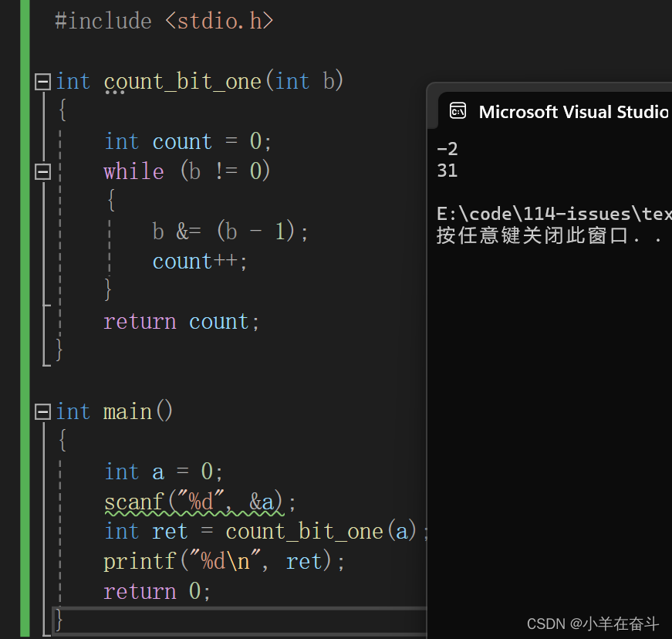The image size is (672, 639).
Task: Click the 'int a = 0;' declaration
Action: pyautogui.click(x=164, y=472)
